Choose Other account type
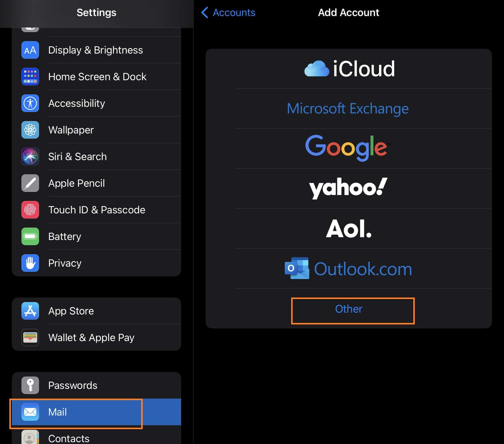 (349, 309)
